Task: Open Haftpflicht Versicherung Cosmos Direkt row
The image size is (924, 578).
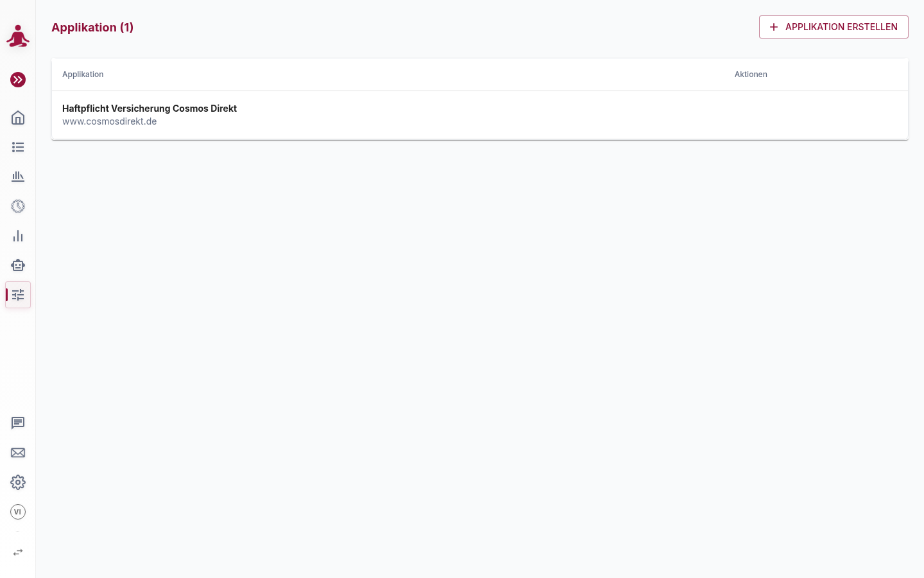Action: pyautogui.click(x=480, y=115)
